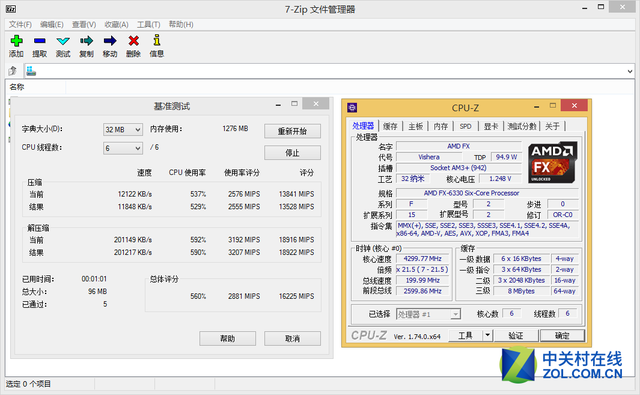
Task: Click the 7-Zip title bar app icon
Action: click(11, 9)
